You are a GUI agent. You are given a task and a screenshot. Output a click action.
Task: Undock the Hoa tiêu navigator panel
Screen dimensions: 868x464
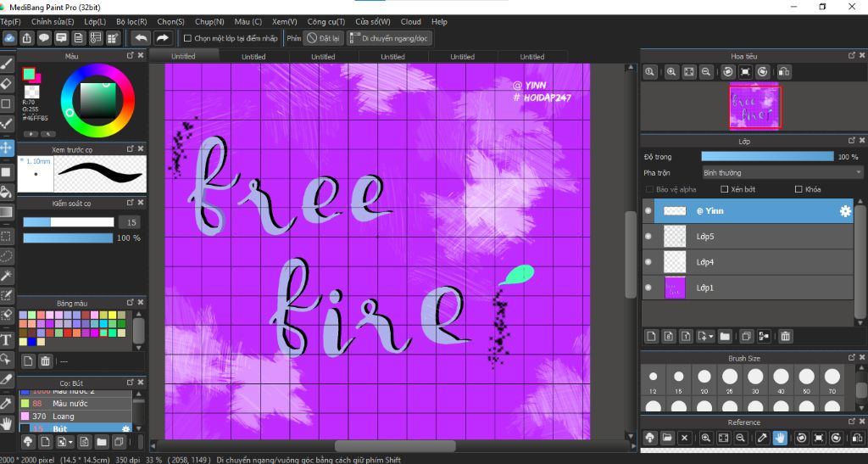click(x=852, y=55)
